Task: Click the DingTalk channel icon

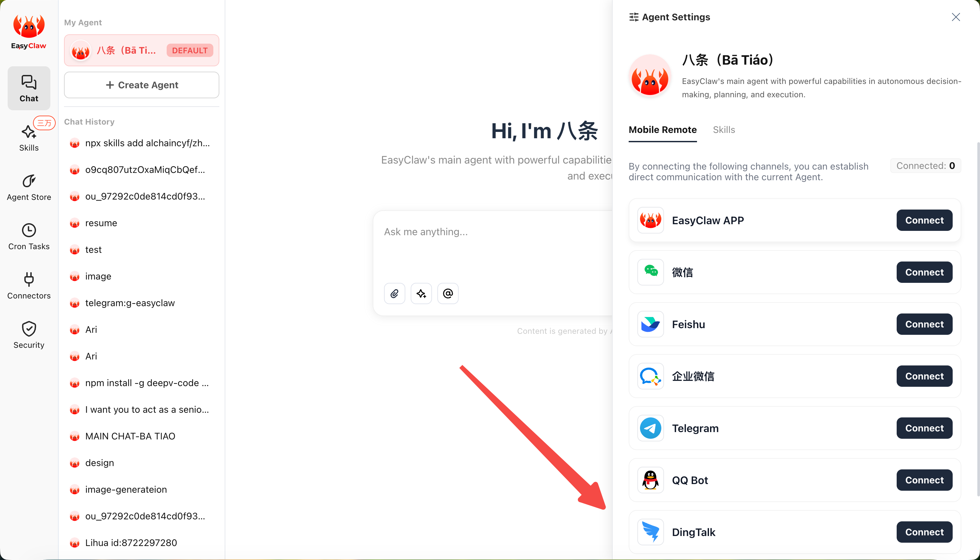Action: (x=650, y=532)
